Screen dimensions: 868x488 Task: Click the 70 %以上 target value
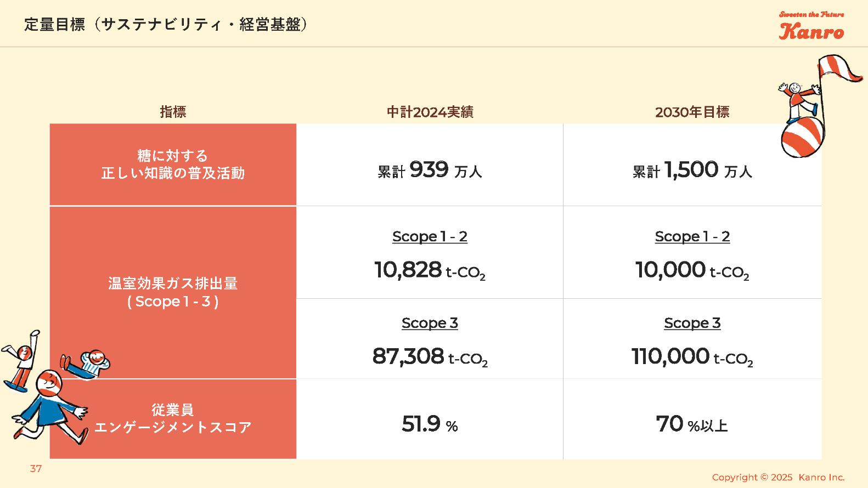[692, 424]
